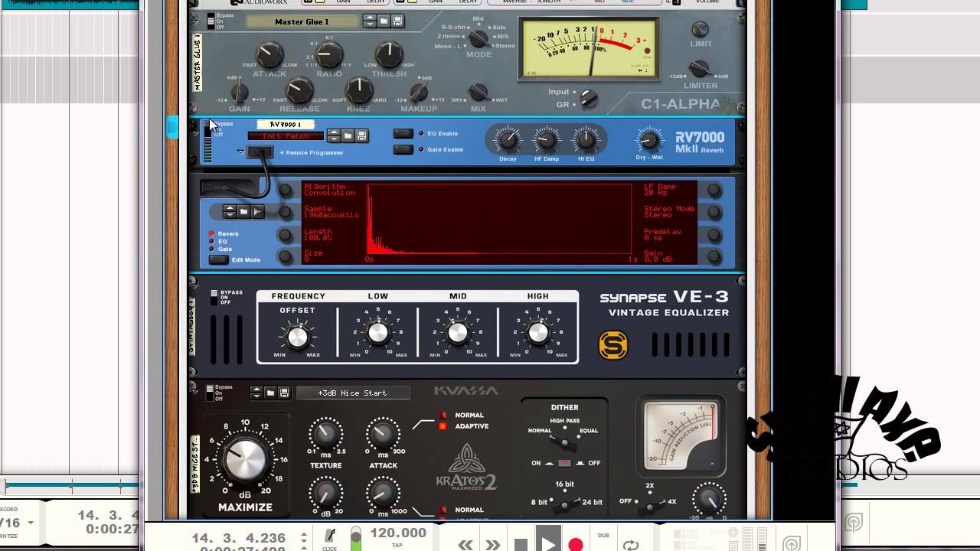Toggle the Dither On/Off switch
This screenshot has height=551, width=980.
coord(565,463)
